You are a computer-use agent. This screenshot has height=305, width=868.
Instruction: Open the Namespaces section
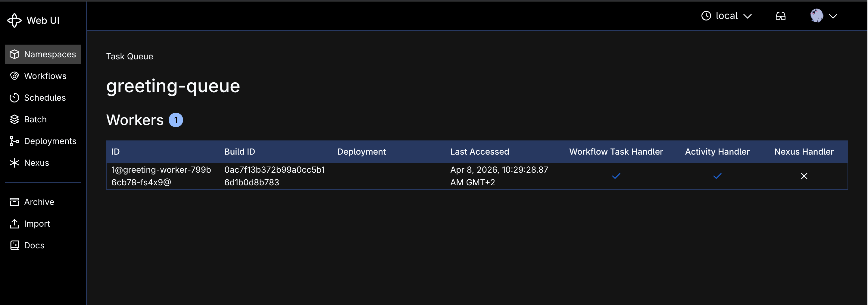pyautogui.click(x=43, y=54)
